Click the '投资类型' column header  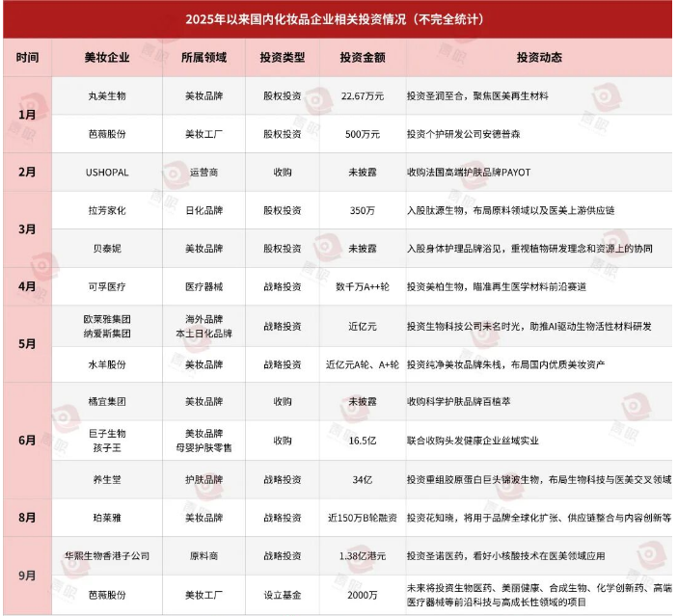click(x=283, y=57)
